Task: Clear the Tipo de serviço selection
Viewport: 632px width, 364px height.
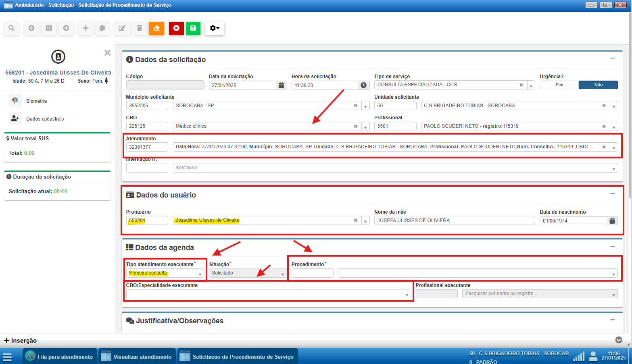Action: [521, 85]
